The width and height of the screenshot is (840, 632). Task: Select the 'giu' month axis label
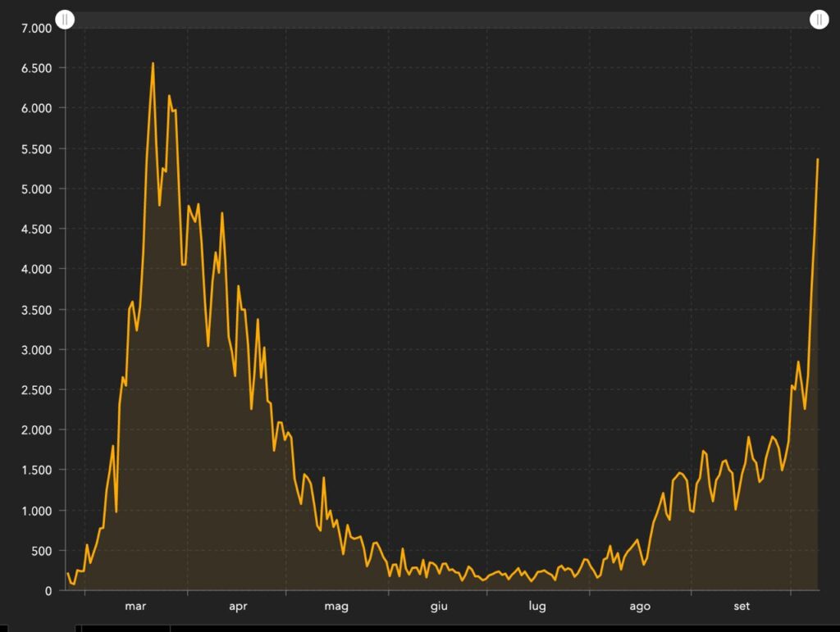[439, 607]
